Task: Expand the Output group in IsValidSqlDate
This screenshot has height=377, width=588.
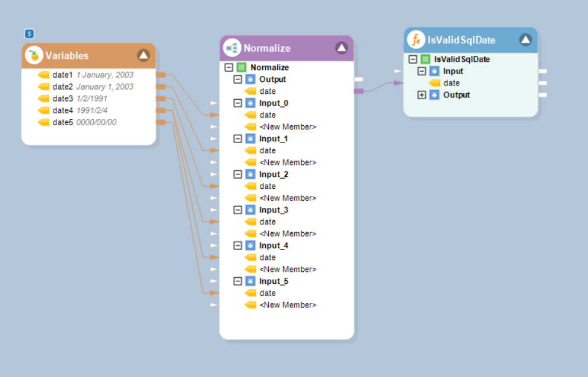Action: click(x=422, y=95)
